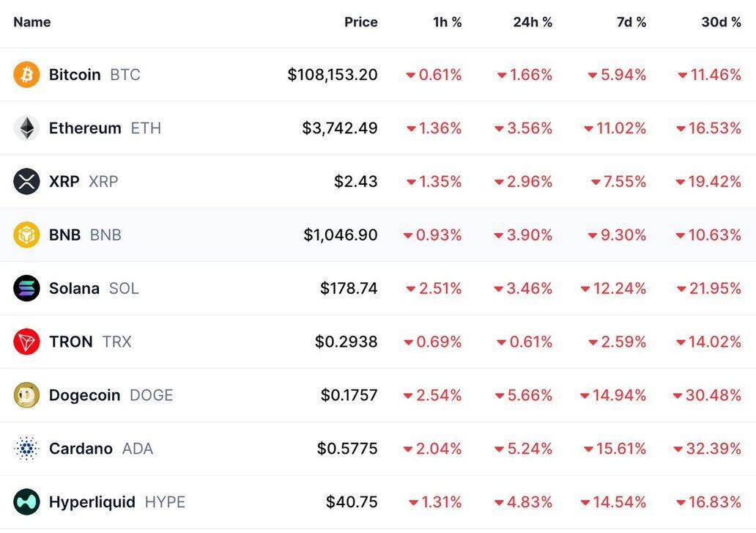The width and height of the screenshot is (756, 533).
Task: Click the Cardano dotted logo icon
Action: 26,449
